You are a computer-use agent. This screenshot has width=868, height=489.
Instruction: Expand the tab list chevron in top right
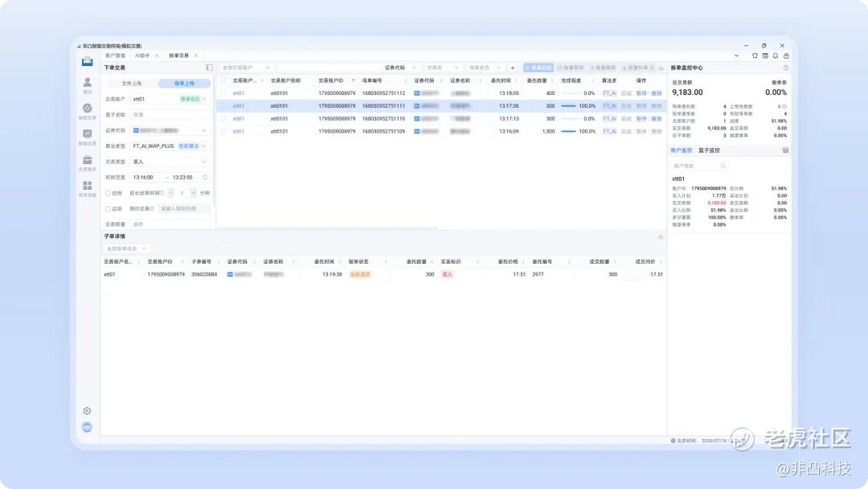tap(736, 55)
